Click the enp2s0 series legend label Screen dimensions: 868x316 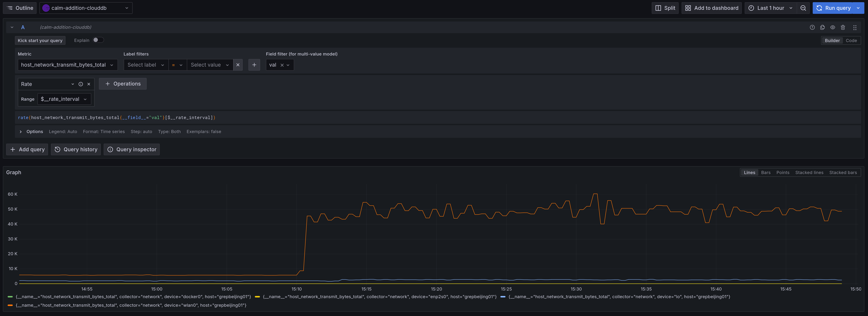point(380,297)
